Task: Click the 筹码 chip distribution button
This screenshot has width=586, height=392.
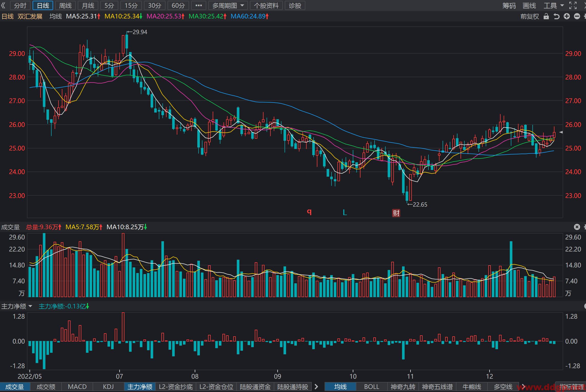Action: [509, 5]
